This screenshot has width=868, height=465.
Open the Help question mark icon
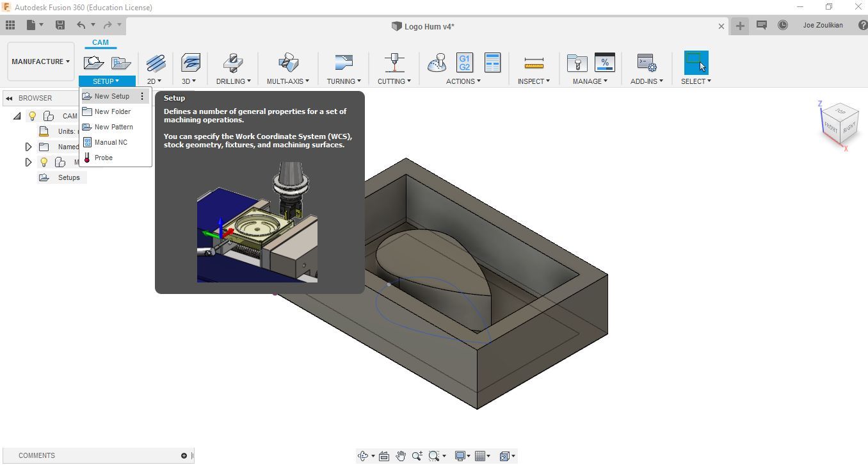pyautogui.click(x=863, y=25)
